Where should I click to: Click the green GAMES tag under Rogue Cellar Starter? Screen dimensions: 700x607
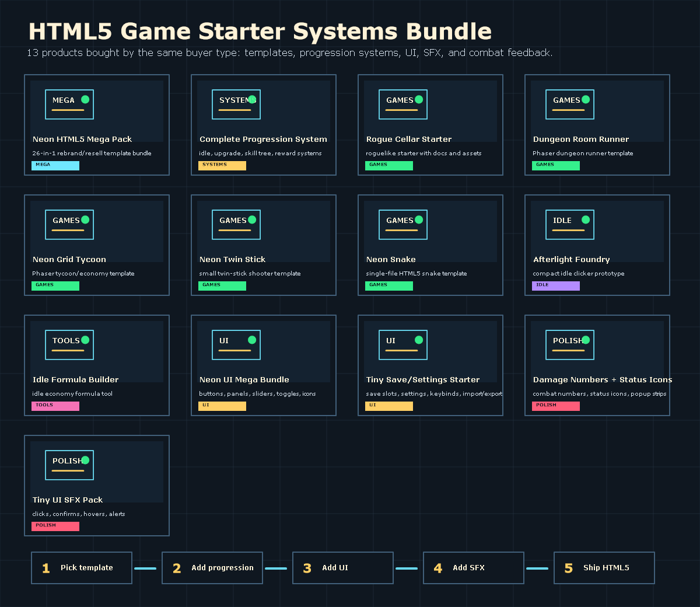point(389,166)
